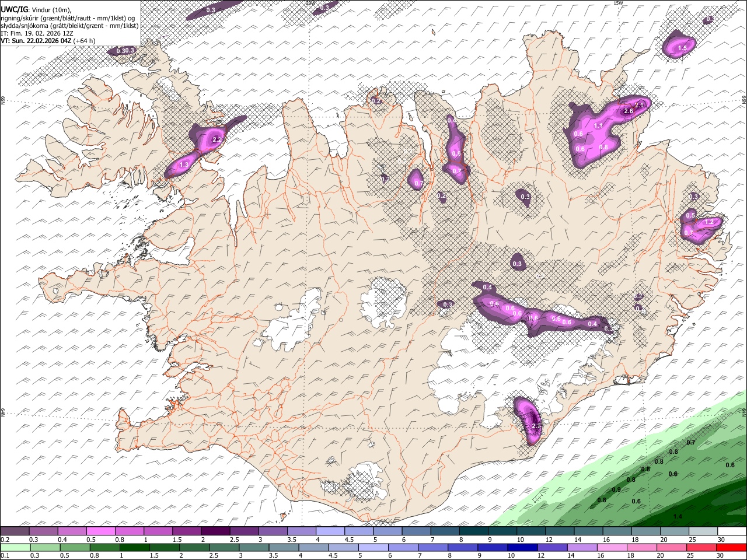Click the pale green rain swatch between 0.1 and 0.3
Image resolution: width=747 pixels, height=560 pixels.
click(15, 547)
